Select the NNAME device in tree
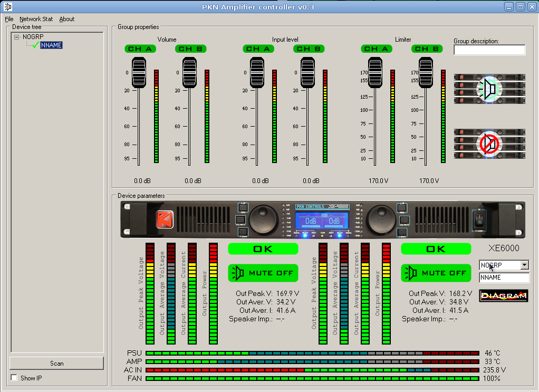Image resolution: width=539 pixels, height=392 pixels. pos(51,45)
